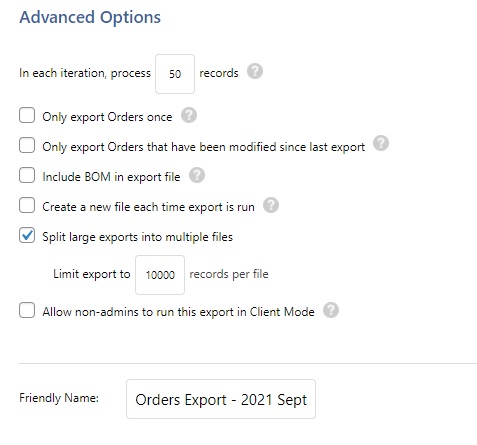Click the iteration records field showing 50
The image size is (477, 445).
pyautogui.click(x=175, y=74)
